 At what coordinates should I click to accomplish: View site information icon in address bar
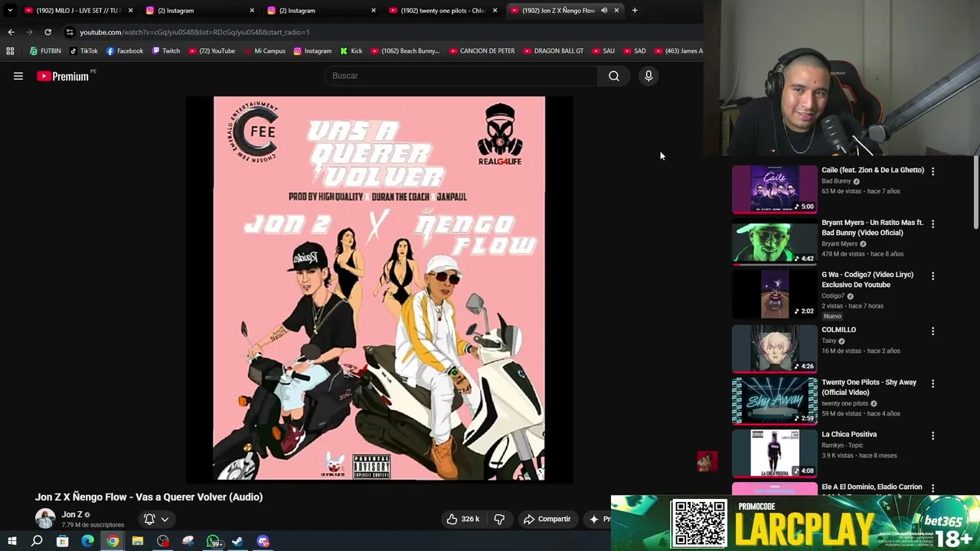coord(70,32)
